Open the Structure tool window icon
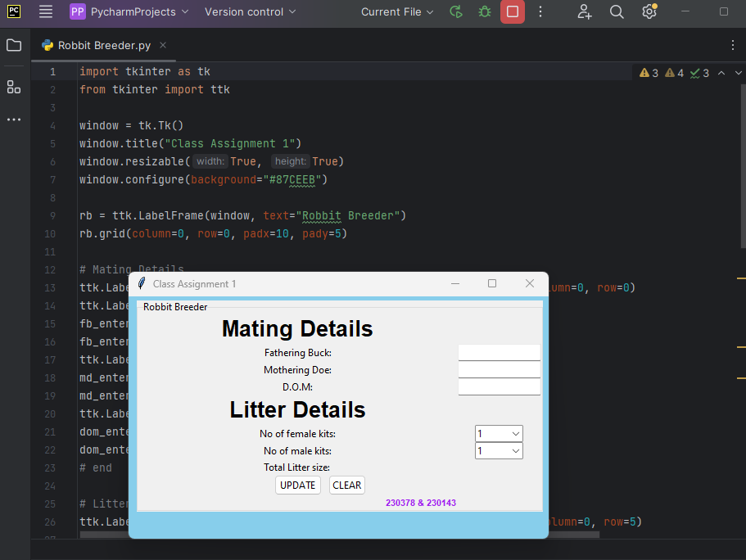The width and height of the screenshot is (746, 560). coord(14,87)
